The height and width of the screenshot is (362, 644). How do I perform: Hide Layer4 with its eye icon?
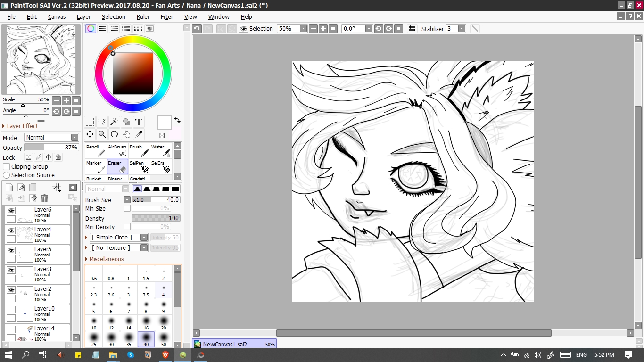coord(11,230)
